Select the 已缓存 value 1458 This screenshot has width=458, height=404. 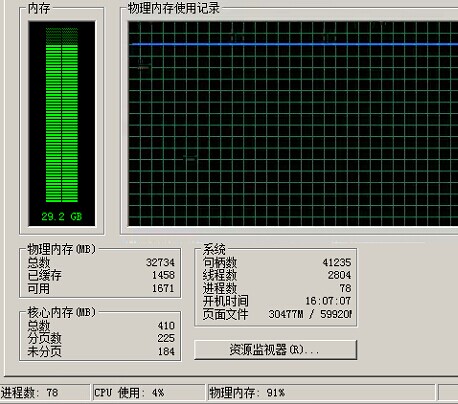coord(163,275)
